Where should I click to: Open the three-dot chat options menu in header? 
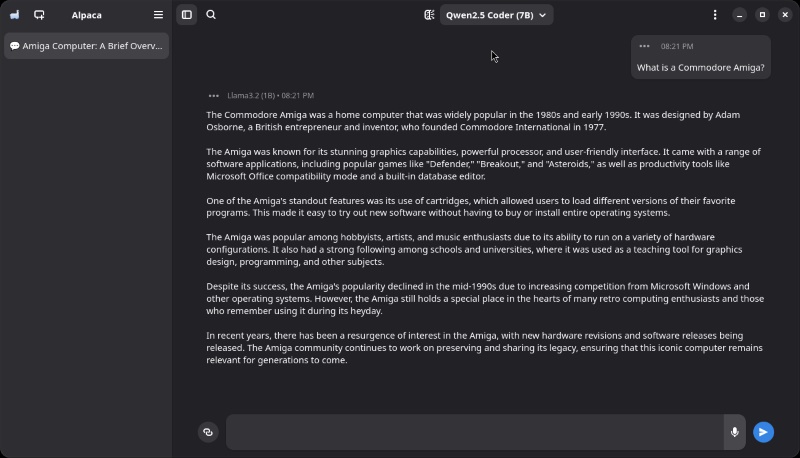pyautogui.click(x=714, y=15)
